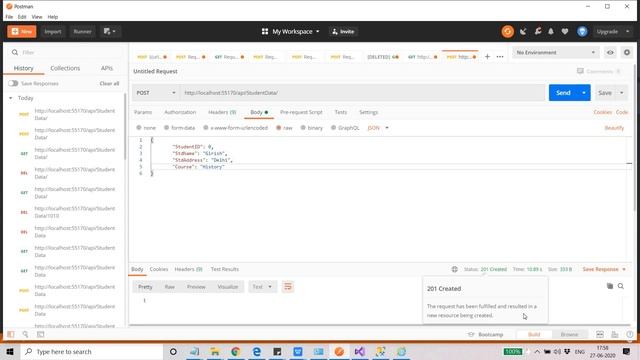640x360 pixels.
Task: Click the history Filter search field
Action: coord(65,52)
